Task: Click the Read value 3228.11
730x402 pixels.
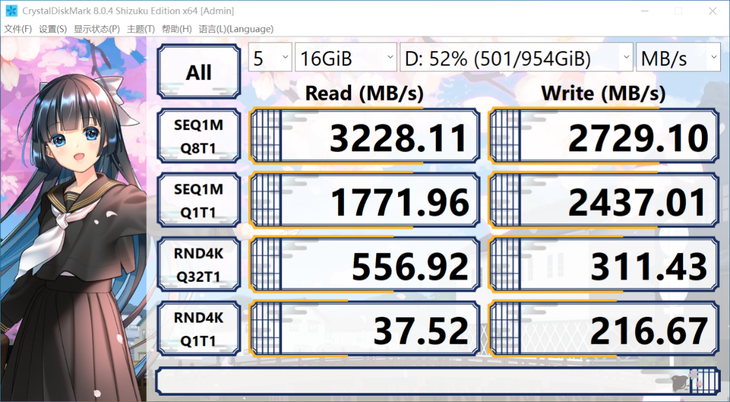Action: point(365,136)
